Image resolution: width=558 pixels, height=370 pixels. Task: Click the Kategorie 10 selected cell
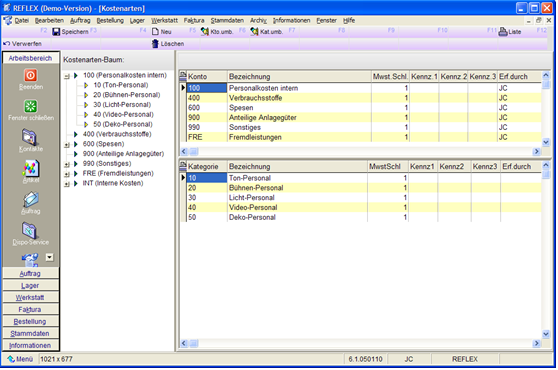tap(207, 178)
